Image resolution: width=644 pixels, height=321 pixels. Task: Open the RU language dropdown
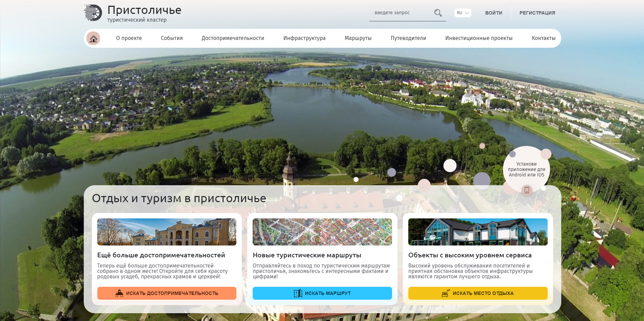tap(463, 13)
